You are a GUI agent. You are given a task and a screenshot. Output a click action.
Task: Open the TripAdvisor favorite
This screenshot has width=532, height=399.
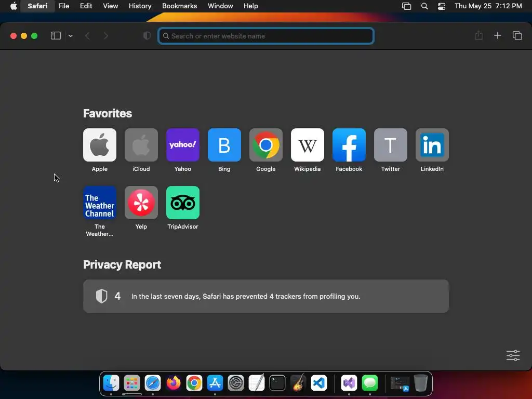[x=182, y=203]
